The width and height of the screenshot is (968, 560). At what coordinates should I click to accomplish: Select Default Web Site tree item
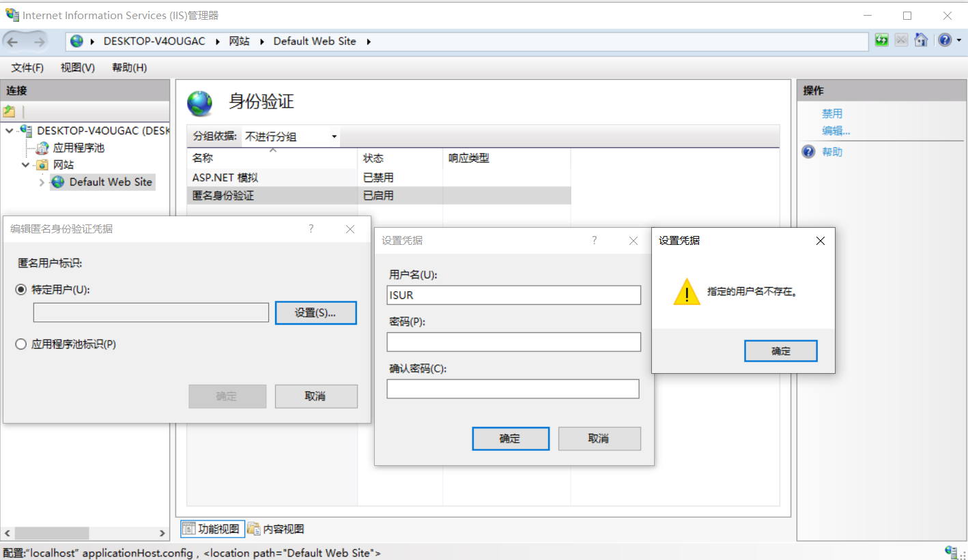111,182
